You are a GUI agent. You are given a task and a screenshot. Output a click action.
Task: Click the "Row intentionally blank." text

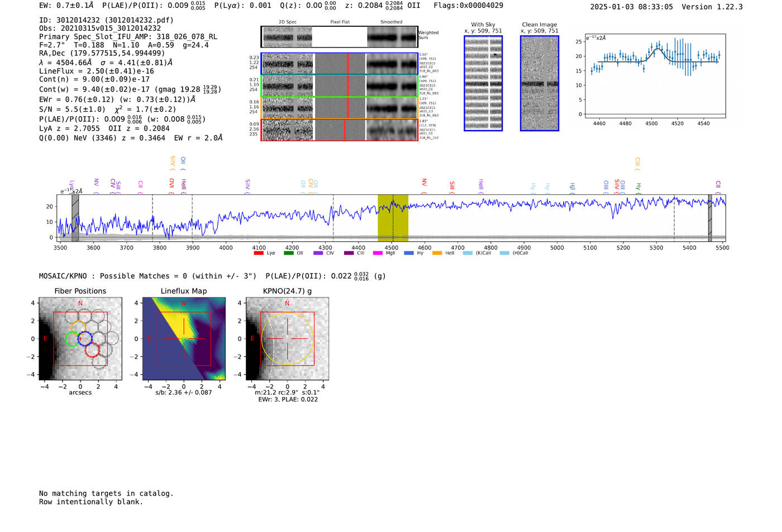coord(91,502)
